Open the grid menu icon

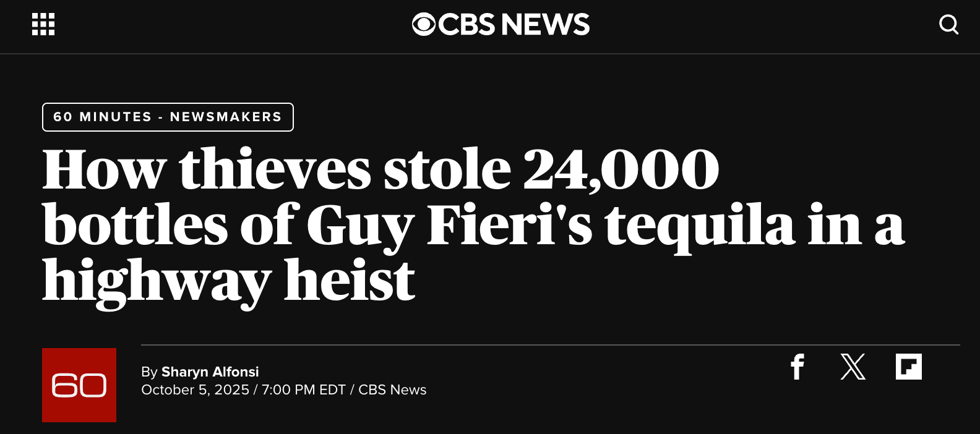(43, 24)
